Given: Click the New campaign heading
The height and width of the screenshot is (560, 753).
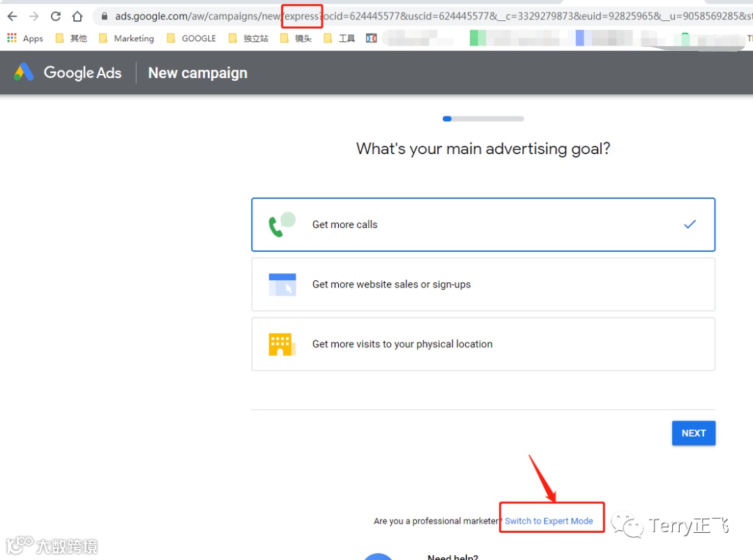Looking at the screenshot, I should 198,73.
